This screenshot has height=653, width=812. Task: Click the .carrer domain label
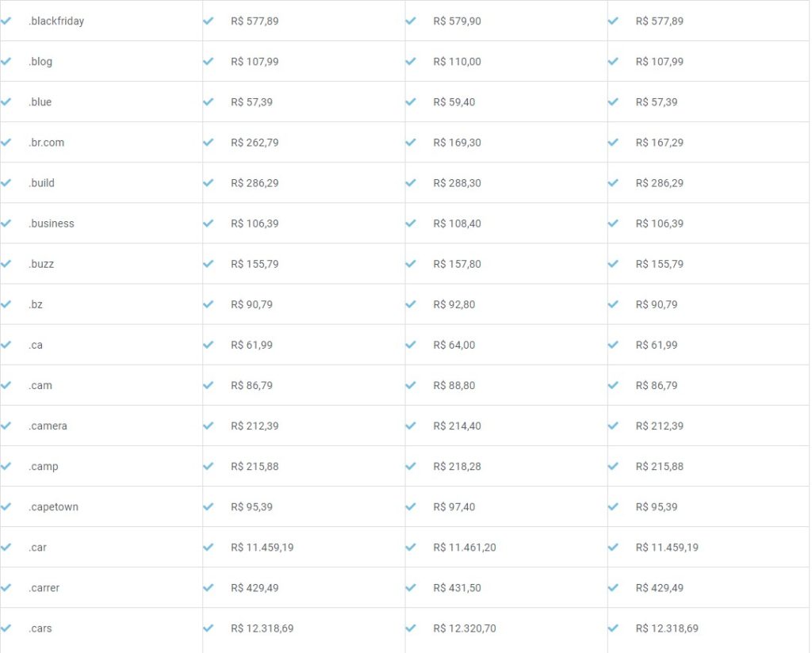coord(44,588)
